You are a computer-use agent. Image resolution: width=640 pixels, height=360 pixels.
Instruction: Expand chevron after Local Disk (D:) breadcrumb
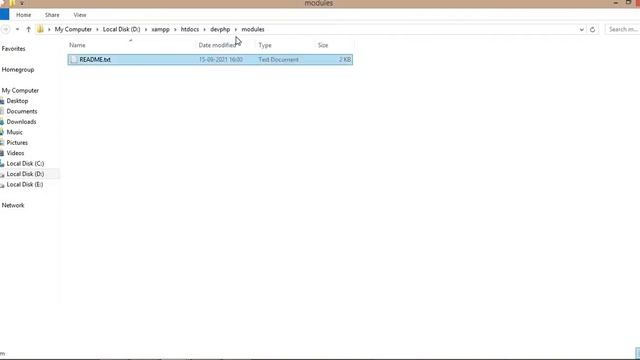pyautogui.click(x=146, y=29)
